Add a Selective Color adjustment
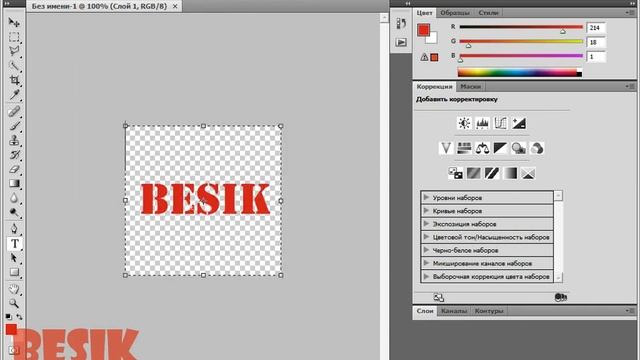The height and width of the screenshot is (360, 640). [528, 173]
